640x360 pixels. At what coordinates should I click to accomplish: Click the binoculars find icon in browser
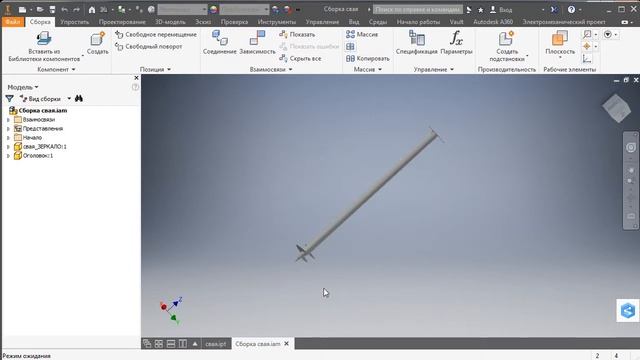tap(79, 98)
